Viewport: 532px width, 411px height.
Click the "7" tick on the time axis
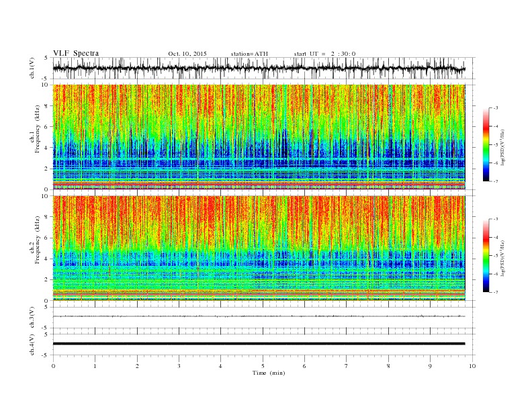[x=347, y=366]
